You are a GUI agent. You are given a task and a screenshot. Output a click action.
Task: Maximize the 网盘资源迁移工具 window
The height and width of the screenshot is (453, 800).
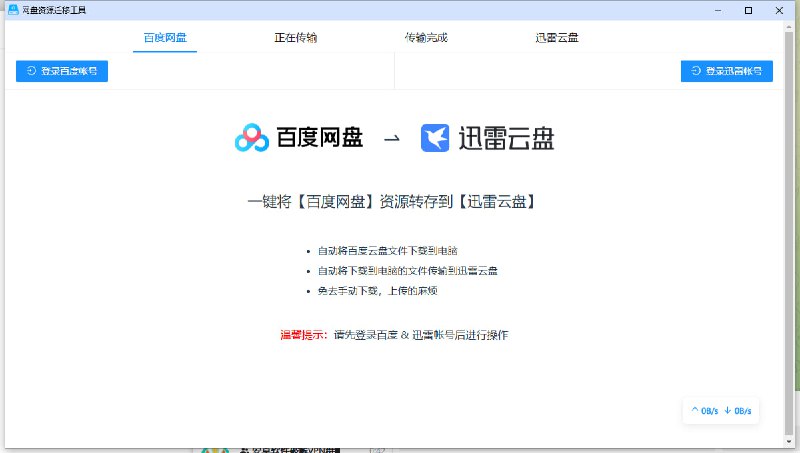pos(748,10)
